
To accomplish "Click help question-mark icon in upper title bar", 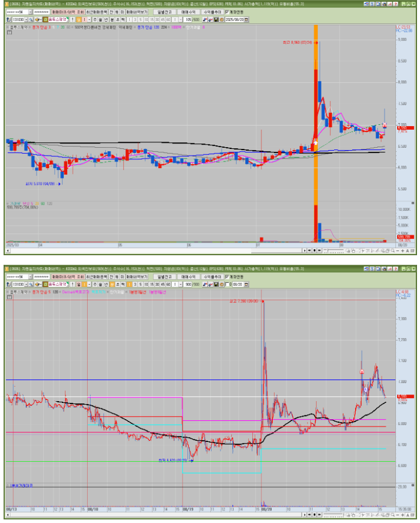I will pos(395,4).
